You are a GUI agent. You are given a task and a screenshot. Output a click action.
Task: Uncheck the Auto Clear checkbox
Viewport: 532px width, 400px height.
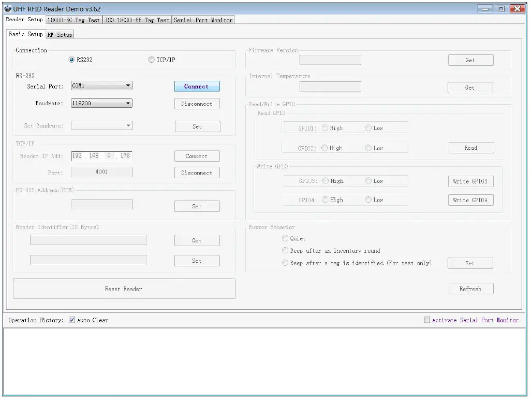71,320
